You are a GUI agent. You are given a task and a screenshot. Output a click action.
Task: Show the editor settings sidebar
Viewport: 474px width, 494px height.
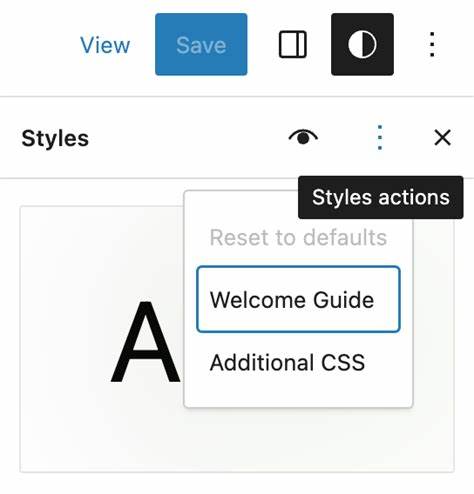293,44
